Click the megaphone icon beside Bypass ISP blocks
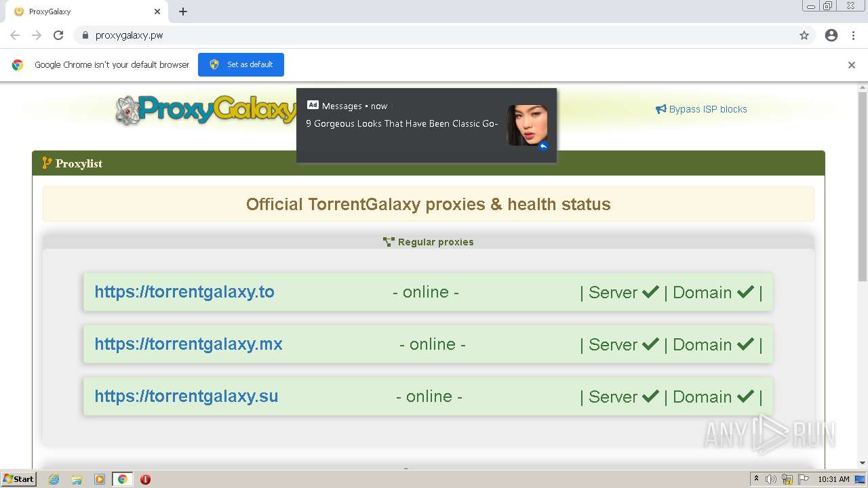 coord(661,109)
